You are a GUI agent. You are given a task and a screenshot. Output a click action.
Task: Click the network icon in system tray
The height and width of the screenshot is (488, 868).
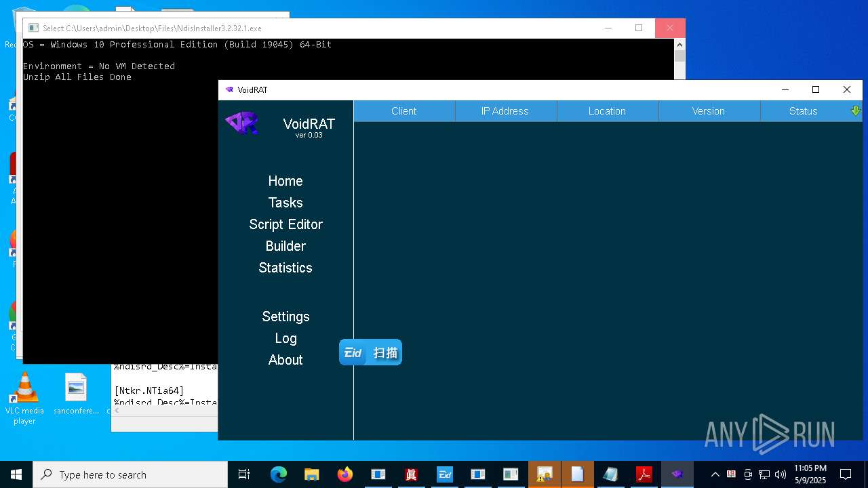[764, 474]
